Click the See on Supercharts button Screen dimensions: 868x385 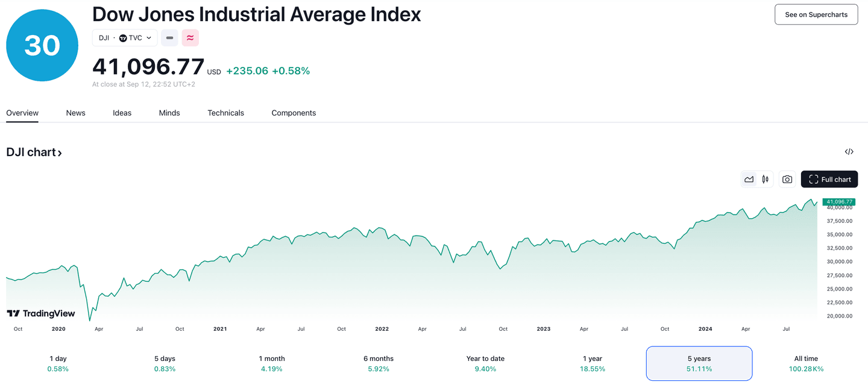[x=816, y=14]
